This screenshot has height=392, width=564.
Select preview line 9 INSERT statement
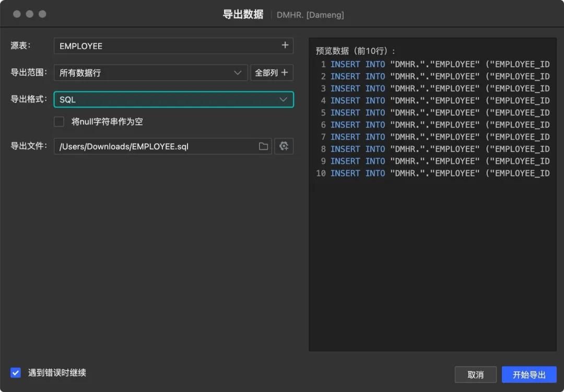[x=440, y=161]
